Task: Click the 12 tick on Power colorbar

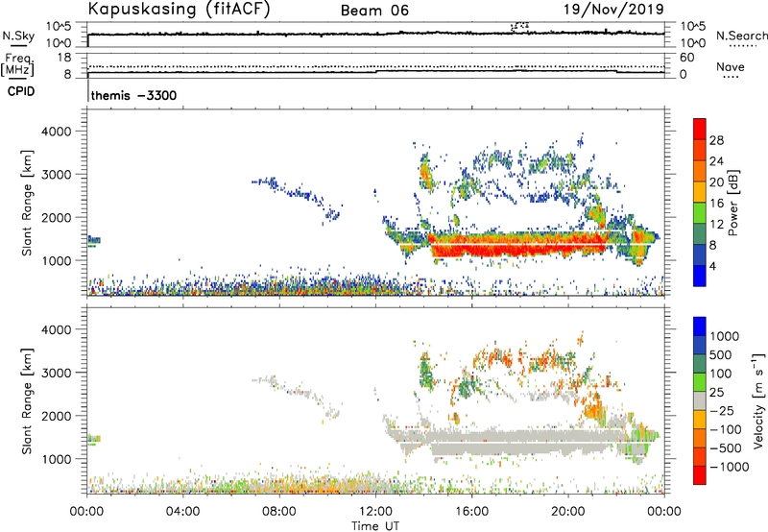Action: [x=716, y=225]
